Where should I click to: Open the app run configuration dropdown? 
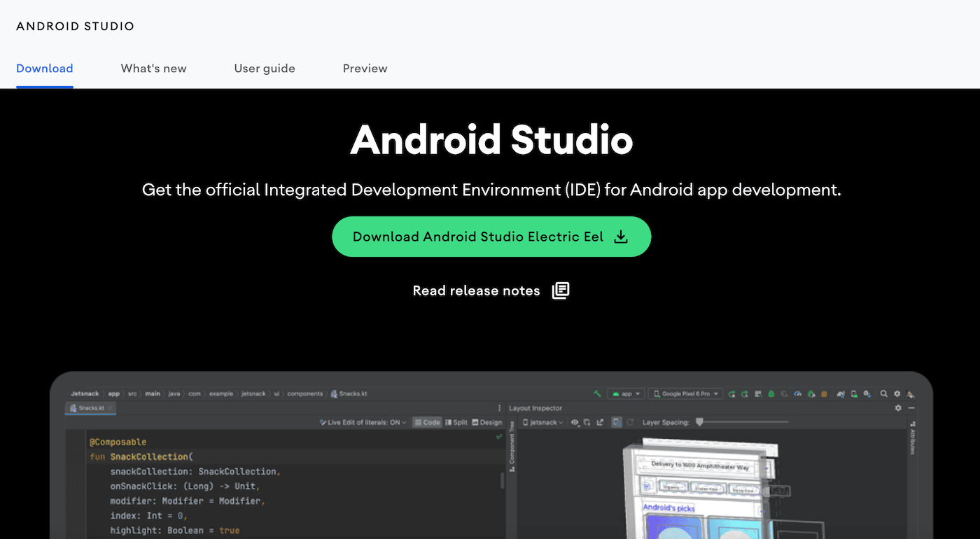[626, 394]
